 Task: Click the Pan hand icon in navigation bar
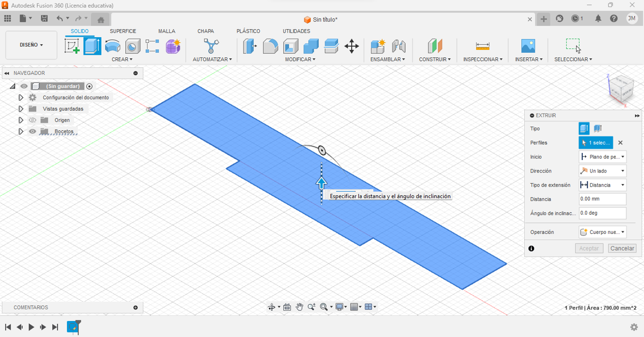[299, 307]
